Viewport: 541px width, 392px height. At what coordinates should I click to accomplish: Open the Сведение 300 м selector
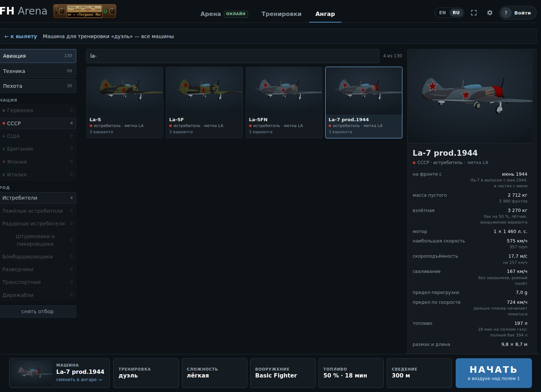coord(419,373)
